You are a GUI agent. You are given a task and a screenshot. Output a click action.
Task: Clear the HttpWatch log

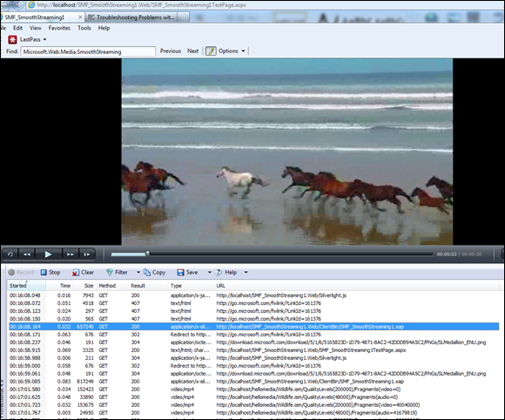click(83, 273)
